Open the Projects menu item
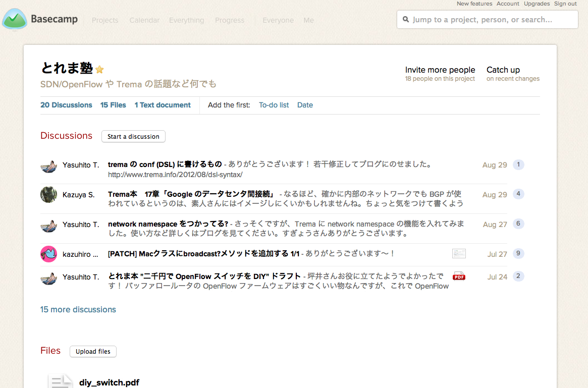Image resolution: width=588 pixels, height=388 pixels. [x=105, y=20]
